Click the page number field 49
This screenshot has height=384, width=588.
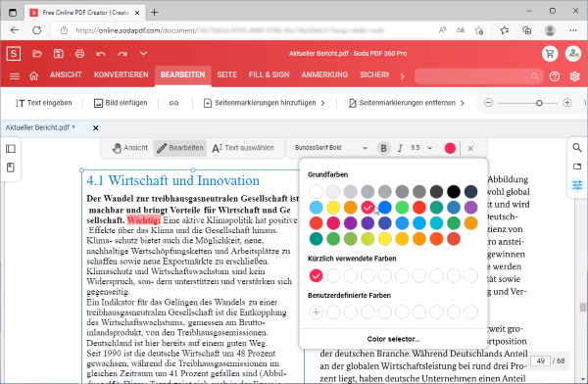540,360
